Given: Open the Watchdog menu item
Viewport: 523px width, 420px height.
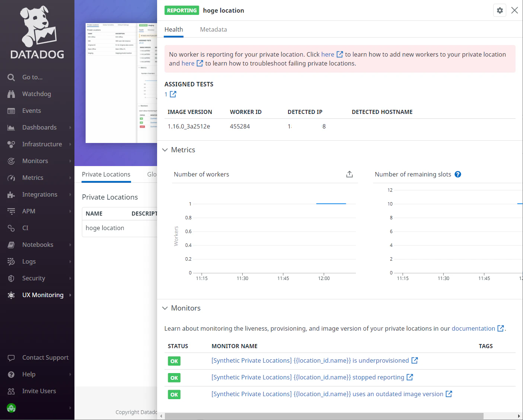Looking at the screenshot, I should point(36,94).
